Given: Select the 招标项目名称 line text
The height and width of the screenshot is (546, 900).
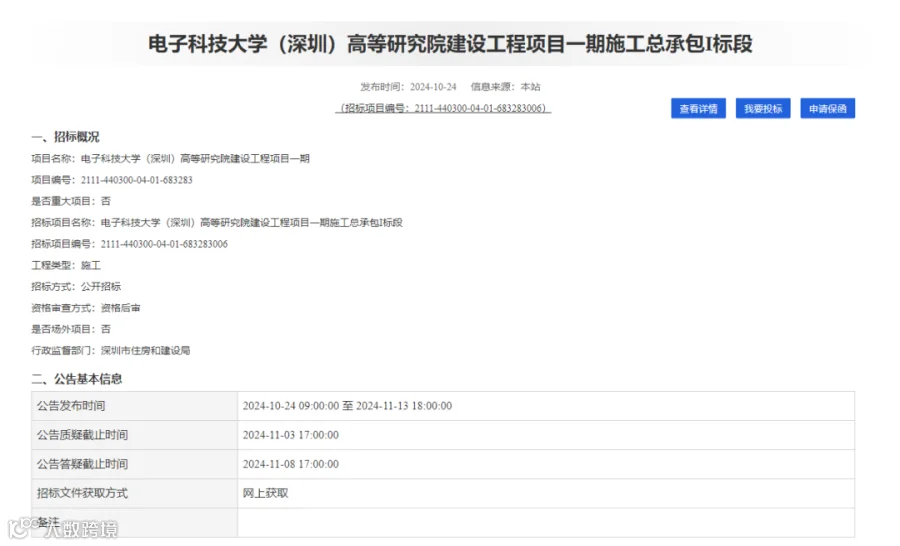Looking at the screenshot, I should coord(217,222).
